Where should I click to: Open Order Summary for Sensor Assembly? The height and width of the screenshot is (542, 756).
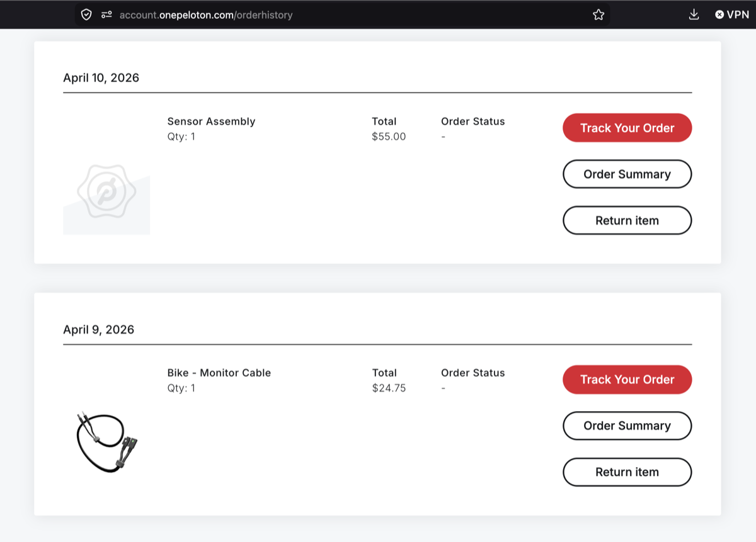click(x=627, y=174)
